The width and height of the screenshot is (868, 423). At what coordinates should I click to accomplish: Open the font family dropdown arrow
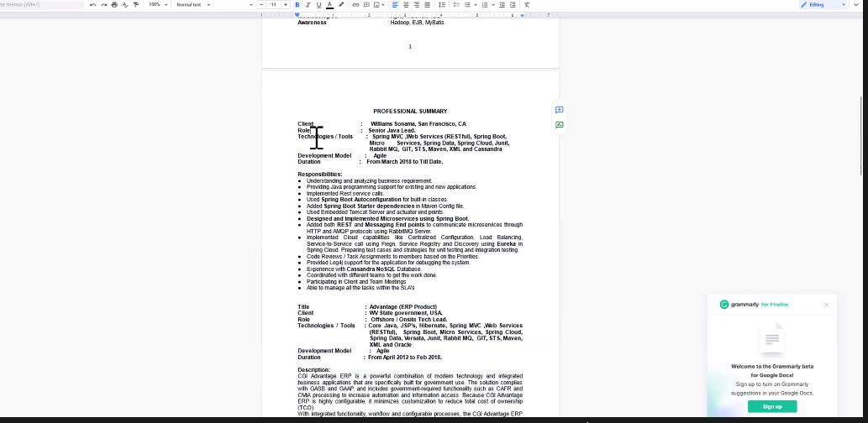pyautogui.click(x=250, y=4)
